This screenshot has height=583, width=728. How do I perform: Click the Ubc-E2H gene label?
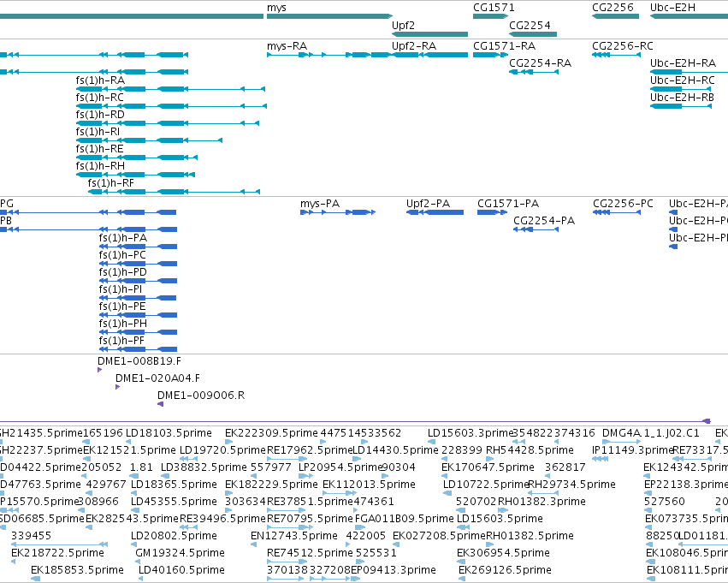tap(672, 8)
